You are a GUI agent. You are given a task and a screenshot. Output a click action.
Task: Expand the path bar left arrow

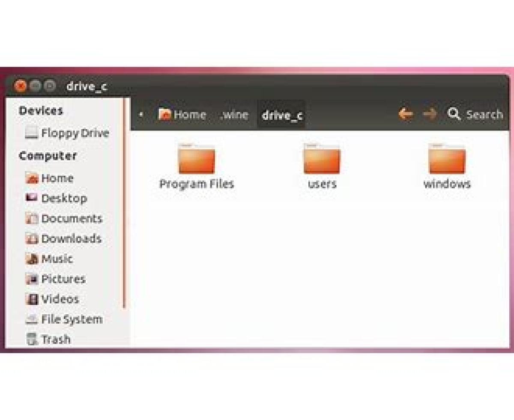[x=141, y=115]
